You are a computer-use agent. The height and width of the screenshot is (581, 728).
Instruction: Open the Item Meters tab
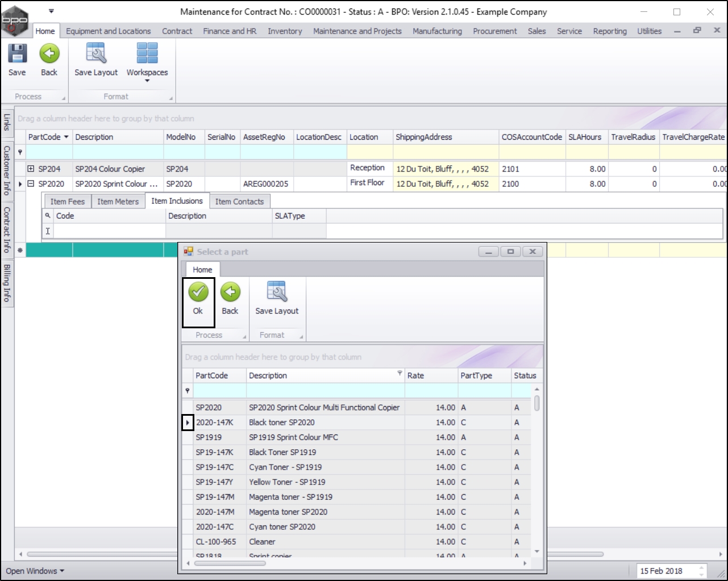(x=118, y=202)
